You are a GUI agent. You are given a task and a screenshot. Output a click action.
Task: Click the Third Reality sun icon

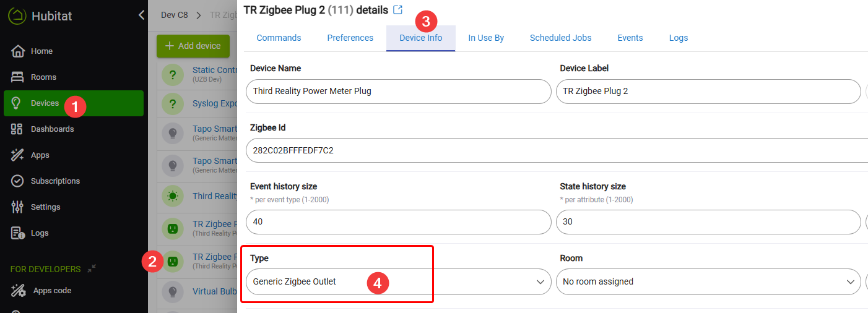[x=173, y=196]
